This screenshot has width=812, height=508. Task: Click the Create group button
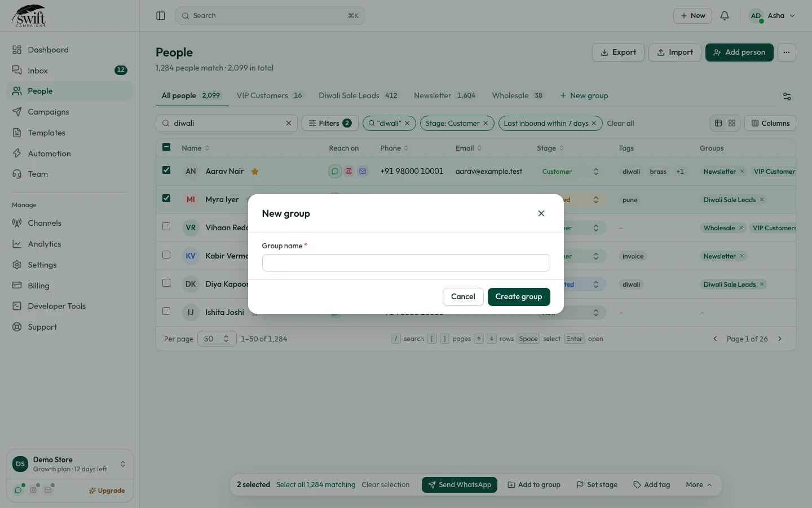(519, 297)
